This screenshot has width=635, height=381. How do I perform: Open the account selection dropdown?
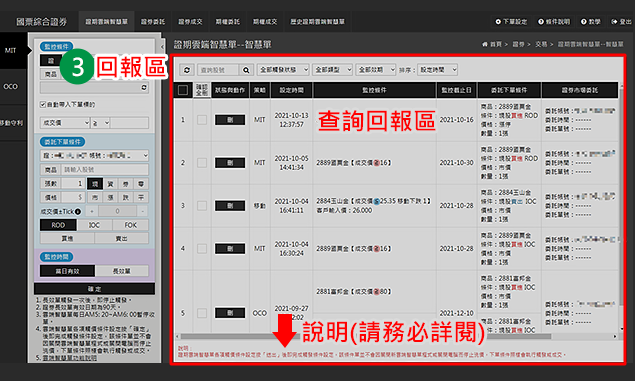[x=94, y=155]
